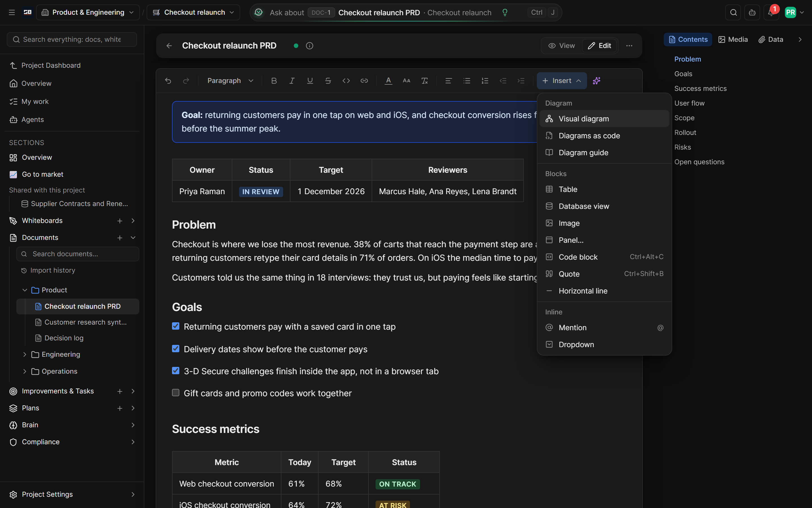812x508 pixels.
Task: Open the text color picker
Action: click(389, 81)
